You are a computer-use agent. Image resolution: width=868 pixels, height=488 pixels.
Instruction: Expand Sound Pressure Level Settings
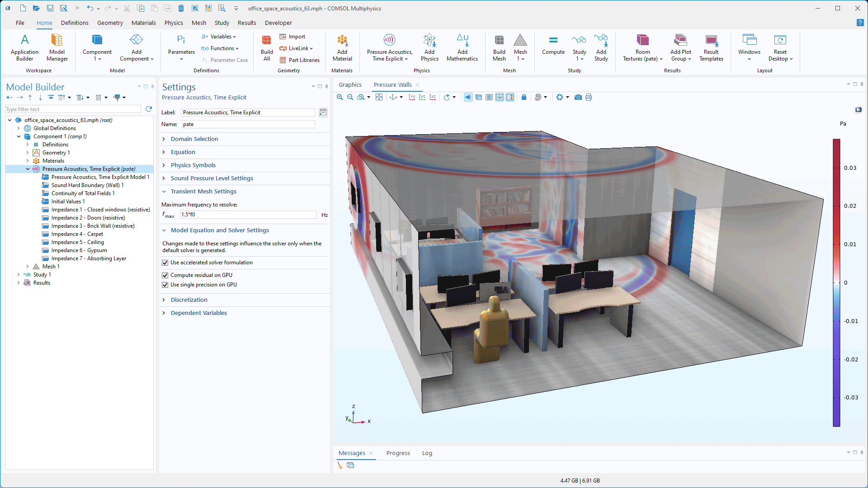212,178
